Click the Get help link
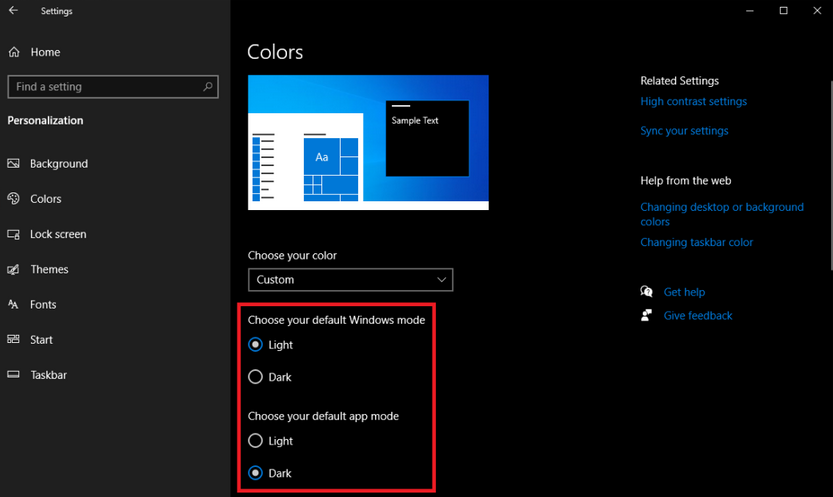This screenshot has width=833, height=497. 684,292
